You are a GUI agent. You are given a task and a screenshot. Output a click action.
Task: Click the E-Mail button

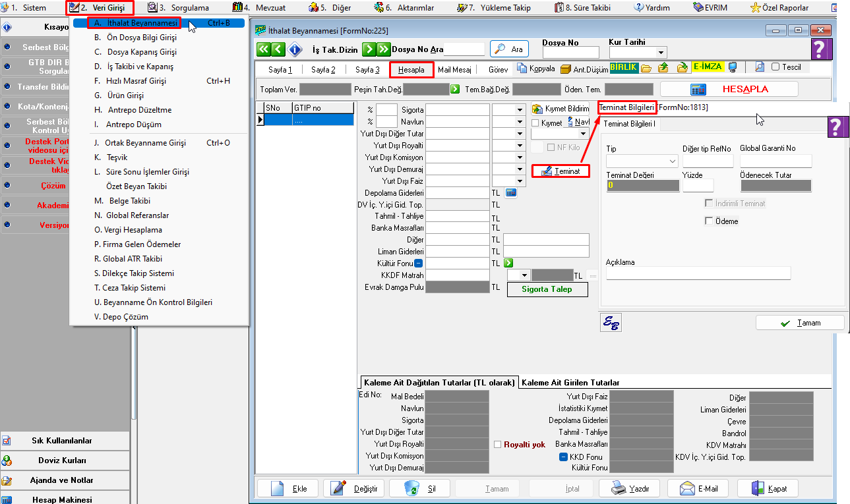(699, 488)
